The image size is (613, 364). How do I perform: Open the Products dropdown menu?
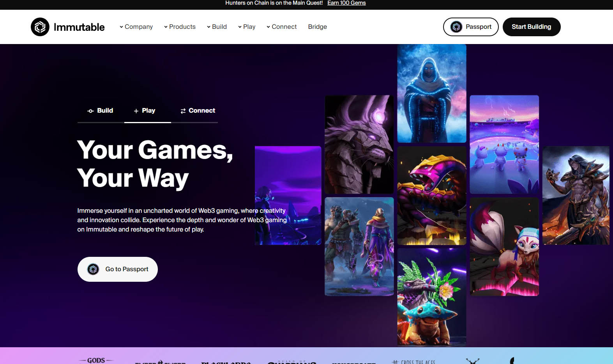180,27
